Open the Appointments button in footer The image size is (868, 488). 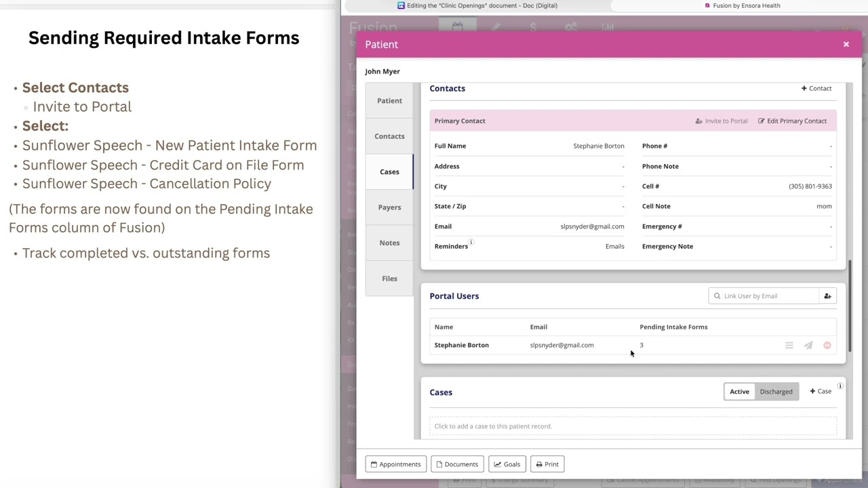(x=395, y=464)
